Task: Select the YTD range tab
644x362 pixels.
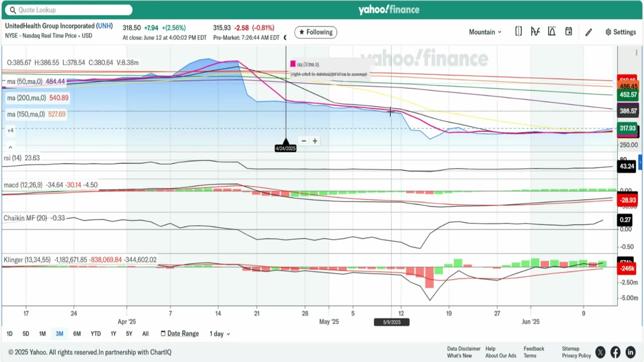Action: point(96,334)
